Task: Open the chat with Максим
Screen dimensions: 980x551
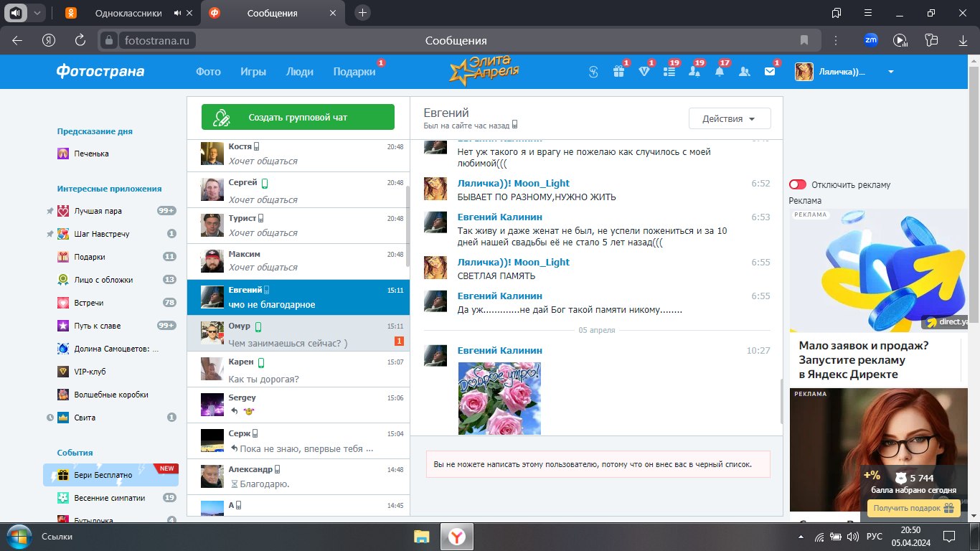Action: point(298,262)
